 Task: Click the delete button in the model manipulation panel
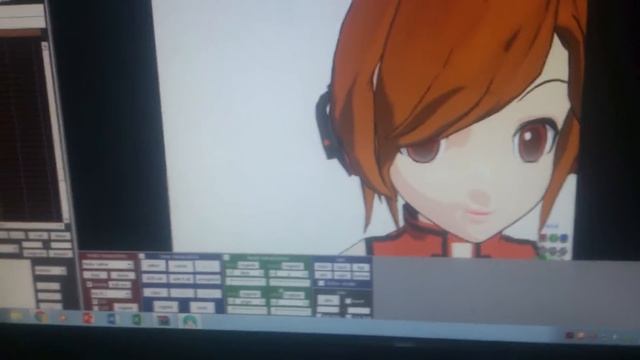(x=122, y=275)
